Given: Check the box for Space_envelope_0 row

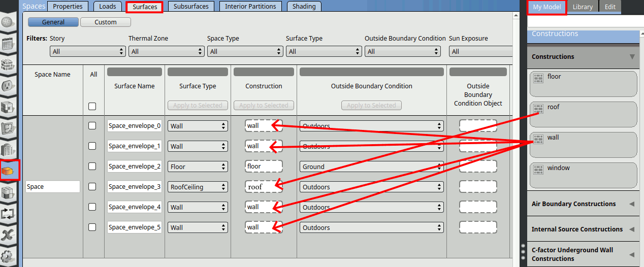Looking at the screenshot, I should (92, 126).
